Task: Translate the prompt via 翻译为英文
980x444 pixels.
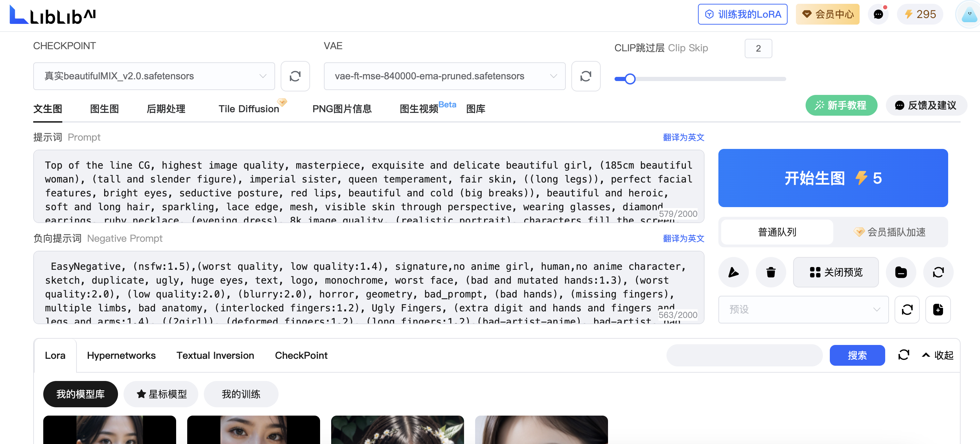Action: click(683, 137)
